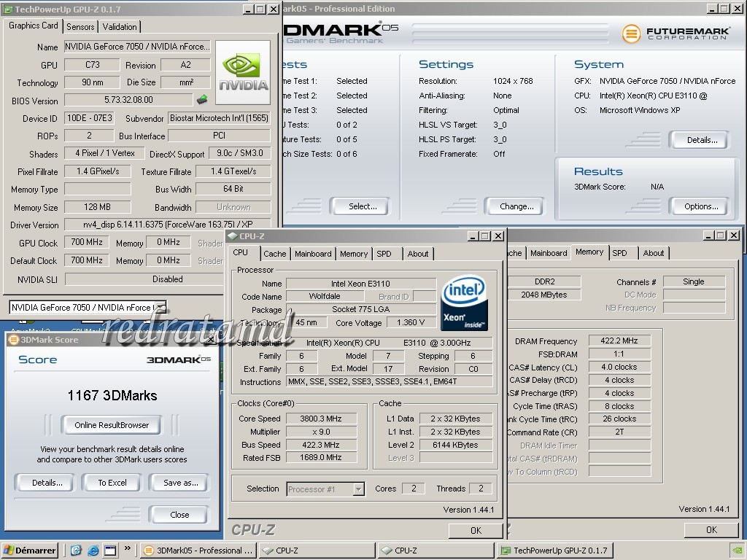747x560 pixels.
Task: Click the CPU-Z title bar icon
Action: click(233, 236)
